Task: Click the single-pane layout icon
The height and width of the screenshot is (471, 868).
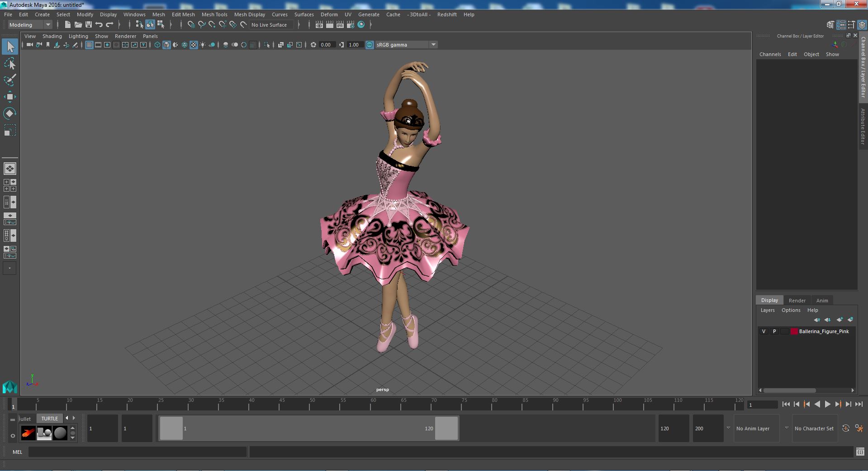Action: point(10,169)
